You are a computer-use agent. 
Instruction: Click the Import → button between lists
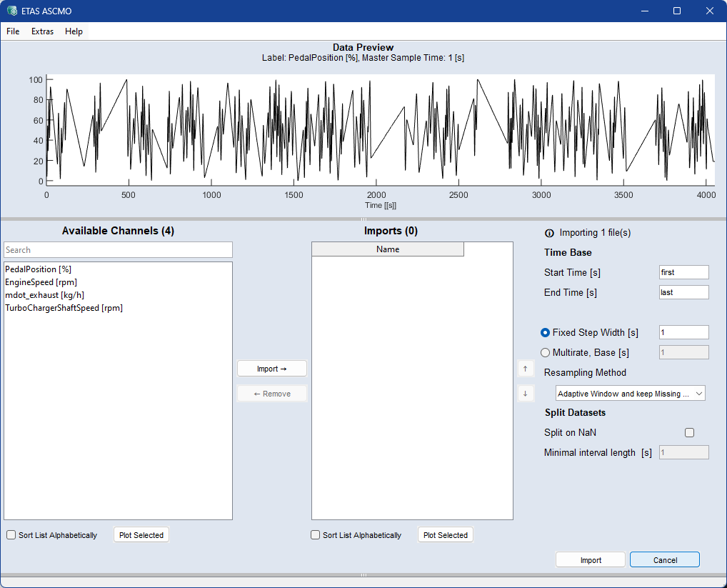pyautogui.click(x=271, y=369)
